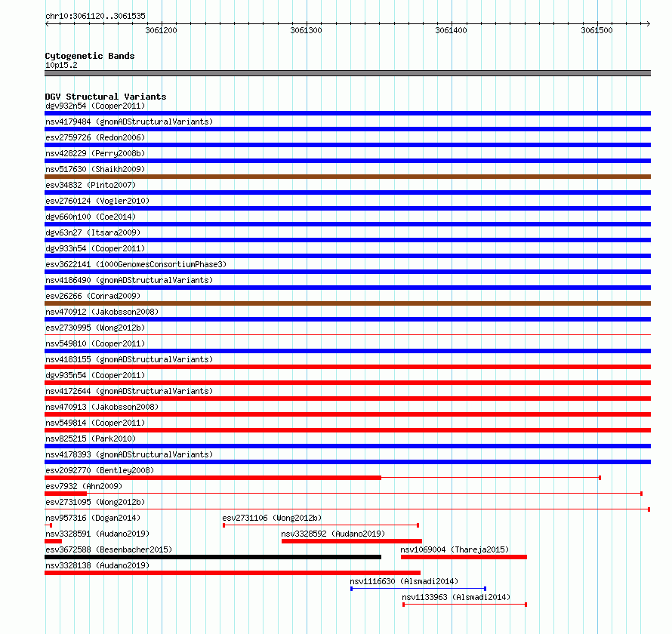
Task: Click the thin red nsv1133963 variant line
Action: (x=464, y=605)
